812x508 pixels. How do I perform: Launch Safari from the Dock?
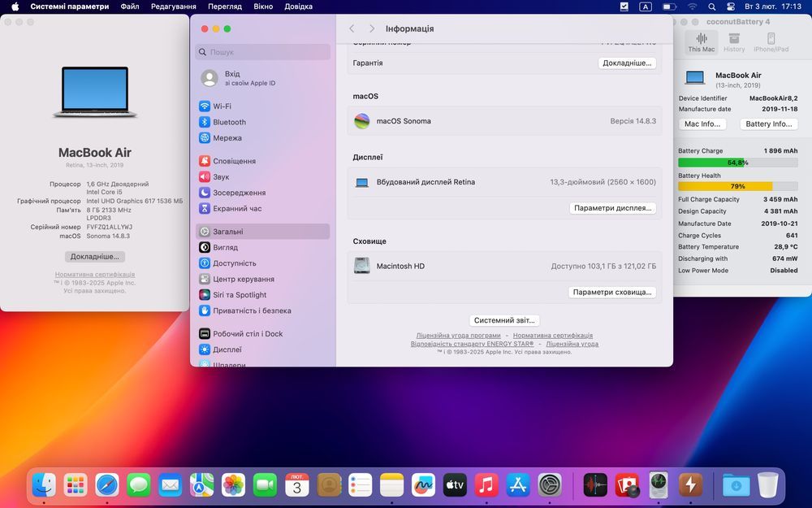pos(107,486)
